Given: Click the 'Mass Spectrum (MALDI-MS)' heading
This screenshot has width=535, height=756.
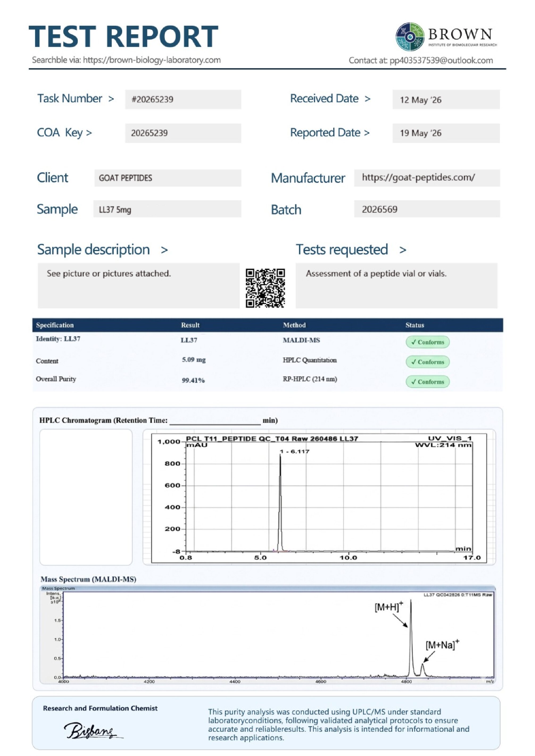Looking at the screenshot, I should (x=88, y=579).
